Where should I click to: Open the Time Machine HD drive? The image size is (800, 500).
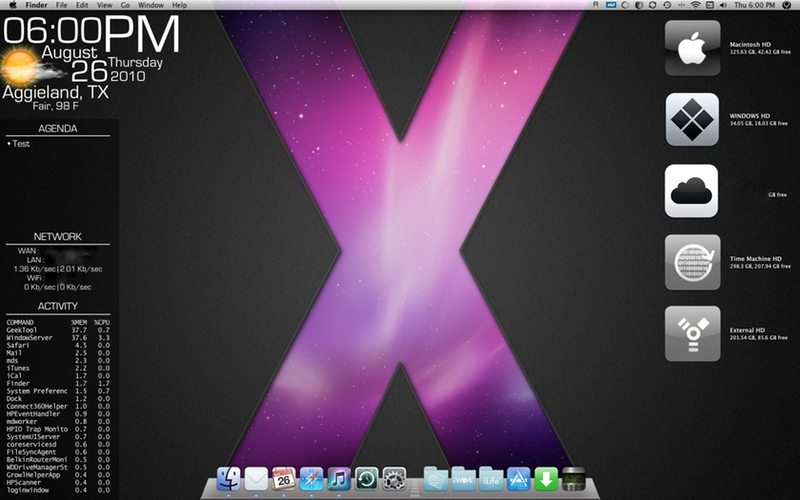pyautogui.click(x=692, y=262)
